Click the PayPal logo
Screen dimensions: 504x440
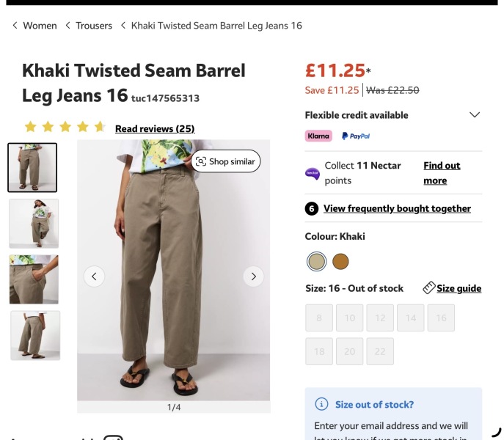point(356,136)
